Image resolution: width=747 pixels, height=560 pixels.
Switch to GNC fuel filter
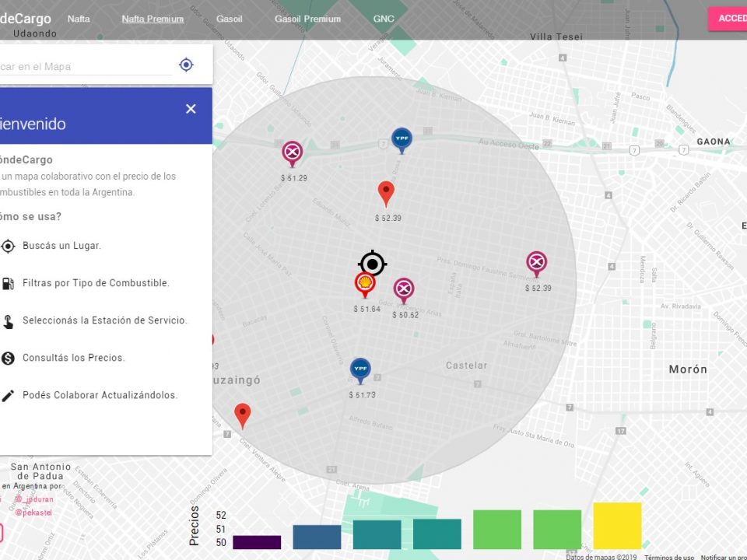point(384,19)
